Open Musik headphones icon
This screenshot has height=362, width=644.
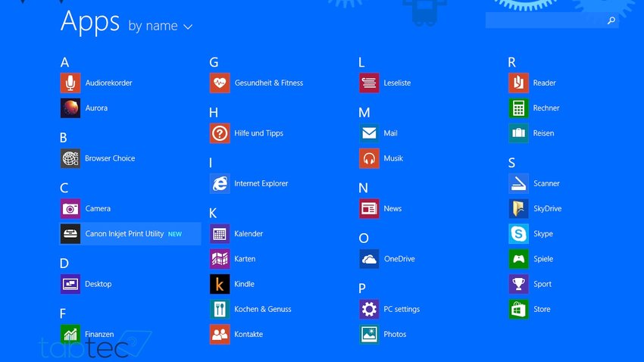369,158
